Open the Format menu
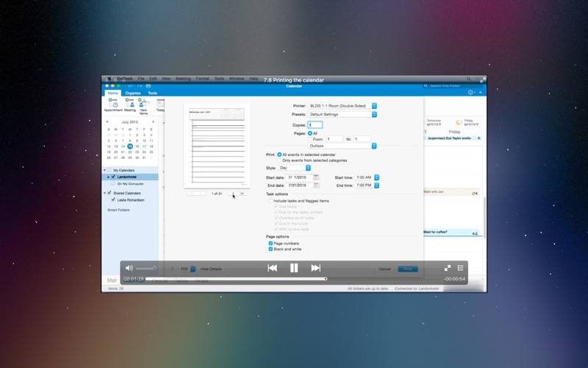The width and height of the screenshot is (588, 368). pos(202,79)
